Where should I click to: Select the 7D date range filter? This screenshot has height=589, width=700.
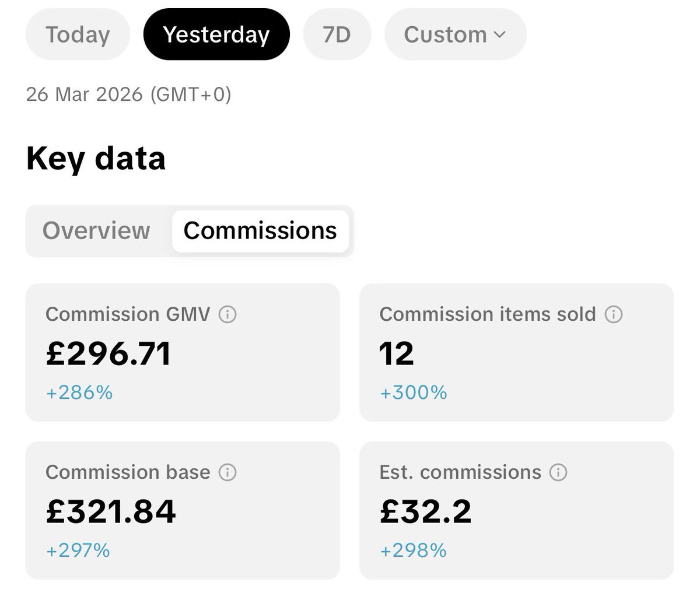tap(337, 35)
